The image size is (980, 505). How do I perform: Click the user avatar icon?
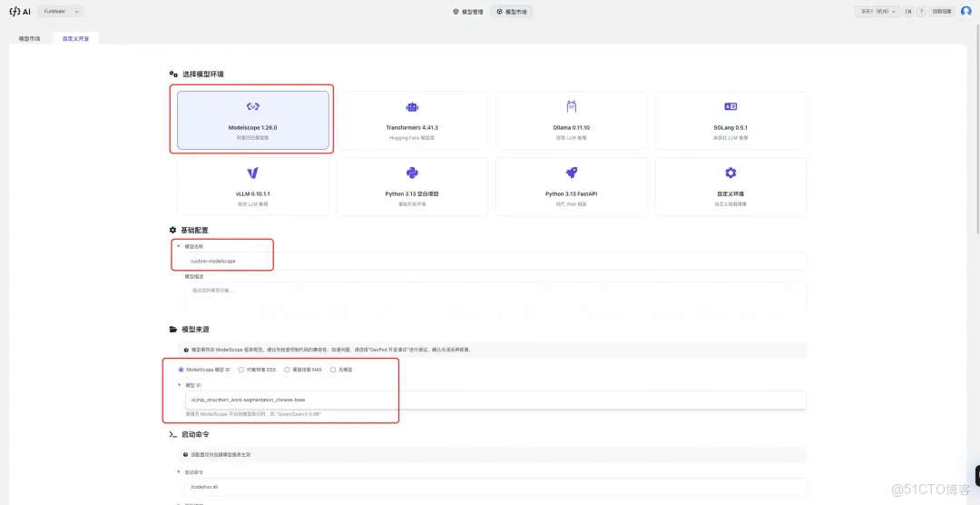coord(965,11)
